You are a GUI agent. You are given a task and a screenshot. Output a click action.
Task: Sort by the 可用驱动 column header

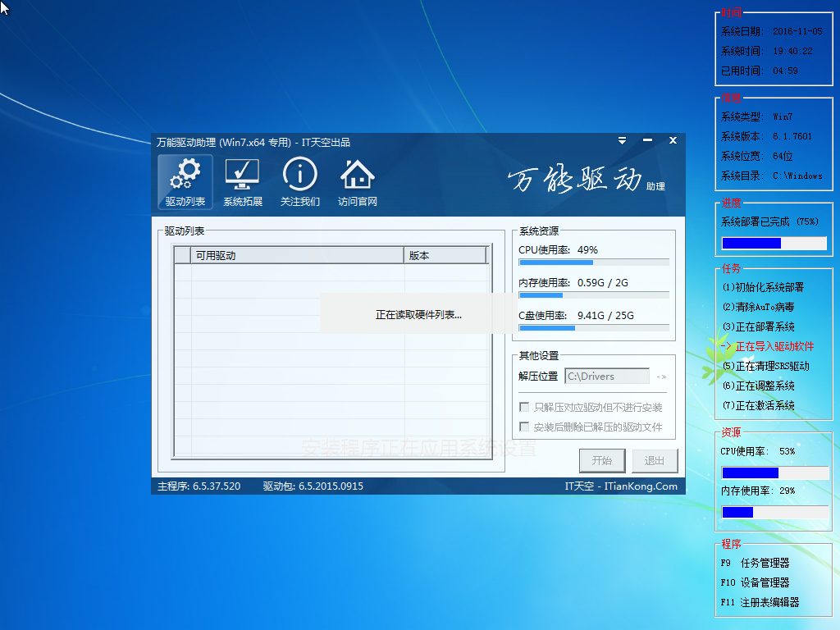pos(297,256)
